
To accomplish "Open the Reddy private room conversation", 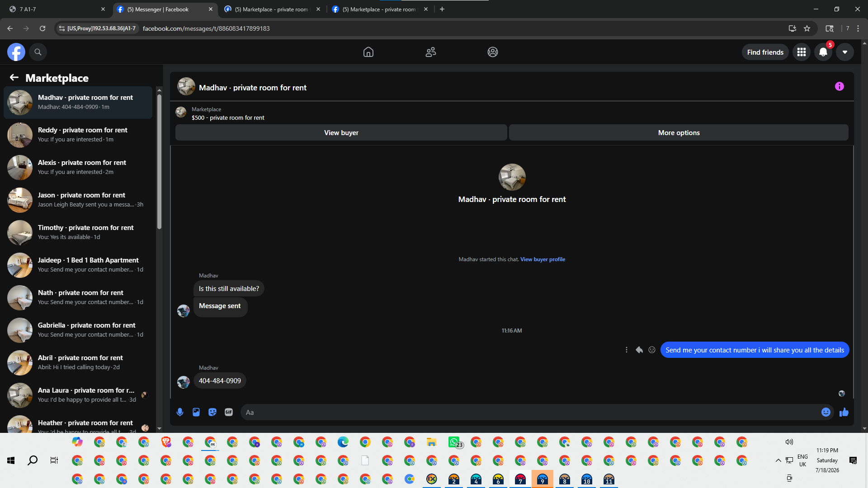I will pyautogui.click(x=78, y=135).
